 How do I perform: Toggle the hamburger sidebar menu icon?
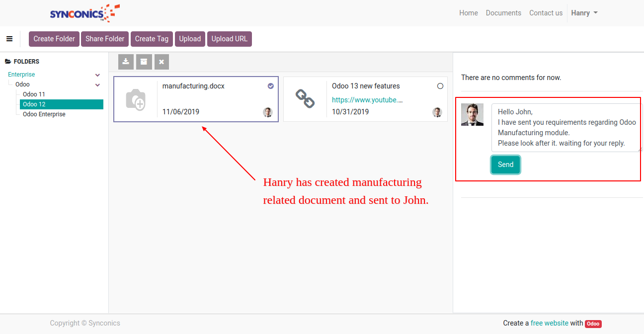tap(9, 39)
